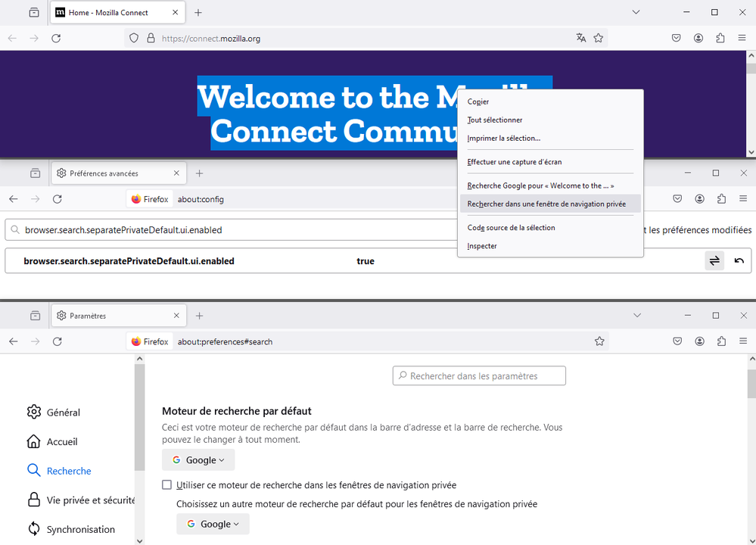Reload the Mozilla Connect page
This screenshot has width=756, height=545.
(x=56, y=38)
